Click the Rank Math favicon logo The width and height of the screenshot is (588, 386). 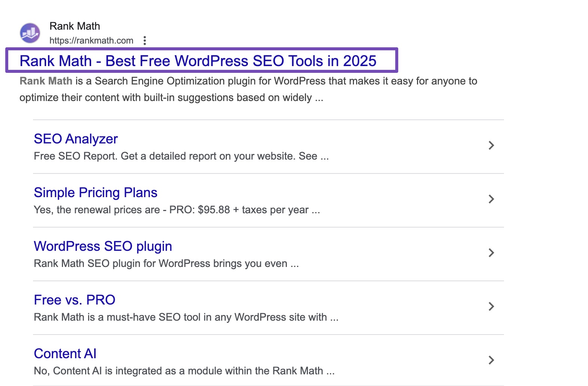(x=30, y=33)
